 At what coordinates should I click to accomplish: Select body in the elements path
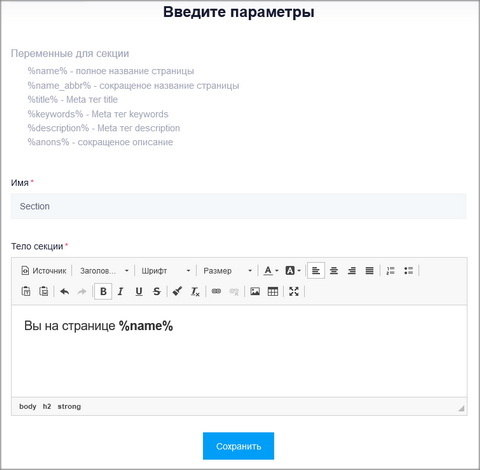[28, 406]
